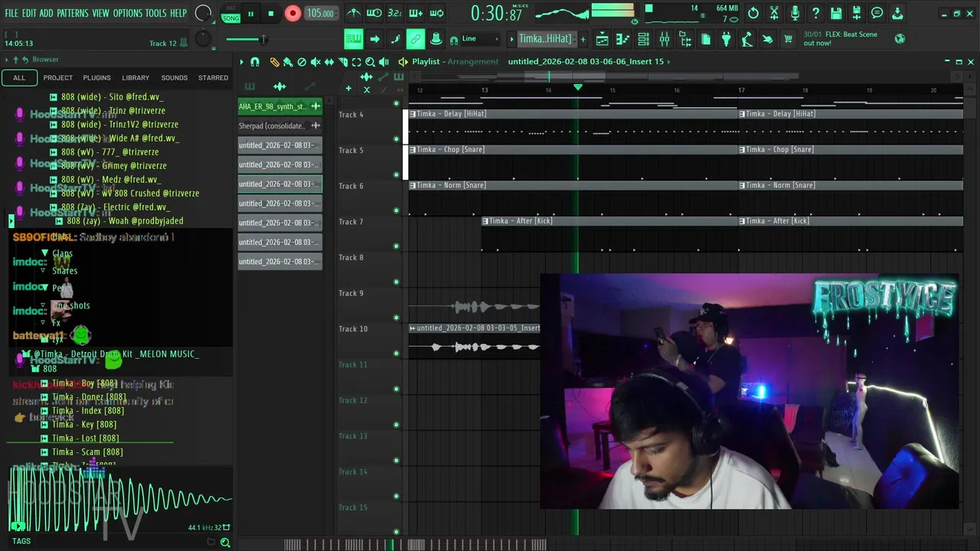Select the paint brush tool in Playlist
The width and height of the screenshot is (980, 551).
[x=288, y=62]
